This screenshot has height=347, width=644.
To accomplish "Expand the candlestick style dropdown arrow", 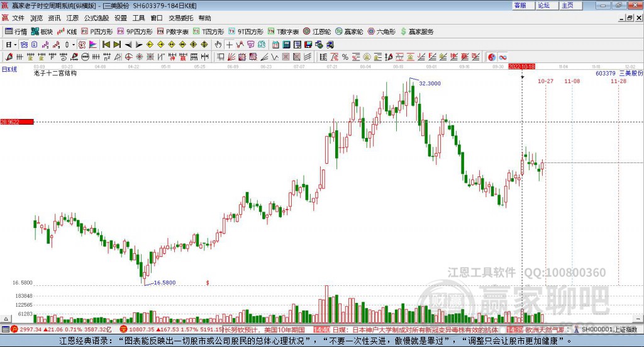I will coord(74,45).
